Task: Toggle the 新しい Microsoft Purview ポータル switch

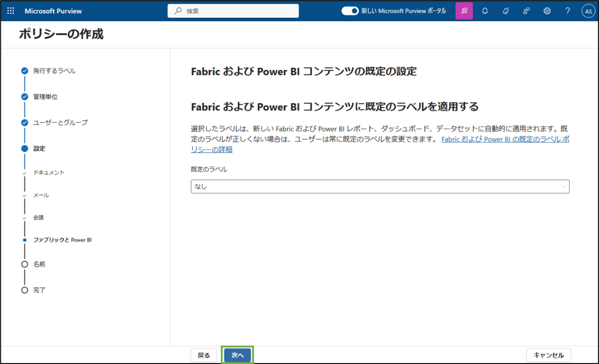Action: 350,11
